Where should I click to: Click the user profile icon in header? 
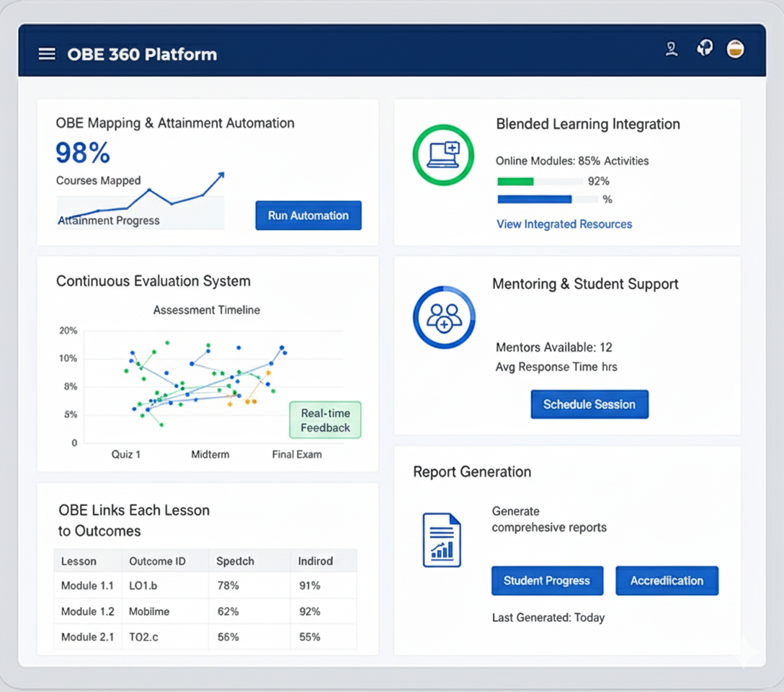(x=672, y=49)
